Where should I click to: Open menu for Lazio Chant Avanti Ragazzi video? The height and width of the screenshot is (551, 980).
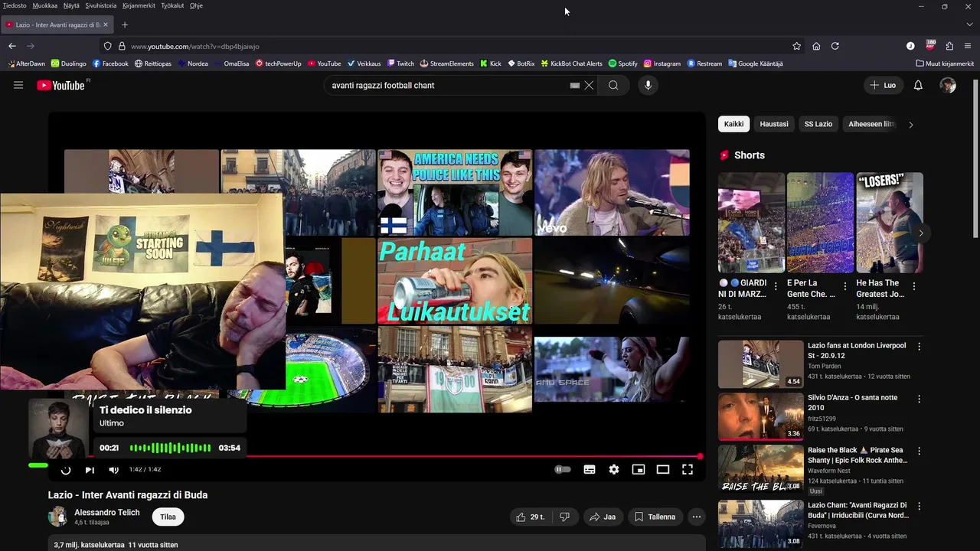[919, 506]
